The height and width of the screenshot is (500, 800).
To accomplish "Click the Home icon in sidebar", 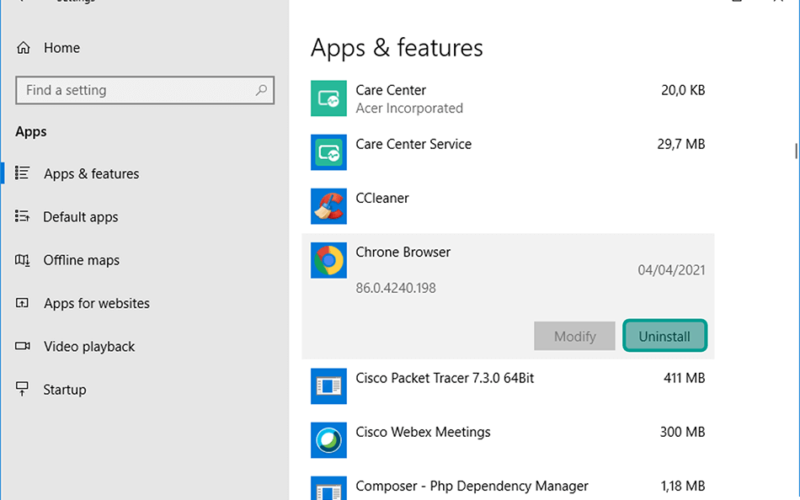I will coord(23,48).
